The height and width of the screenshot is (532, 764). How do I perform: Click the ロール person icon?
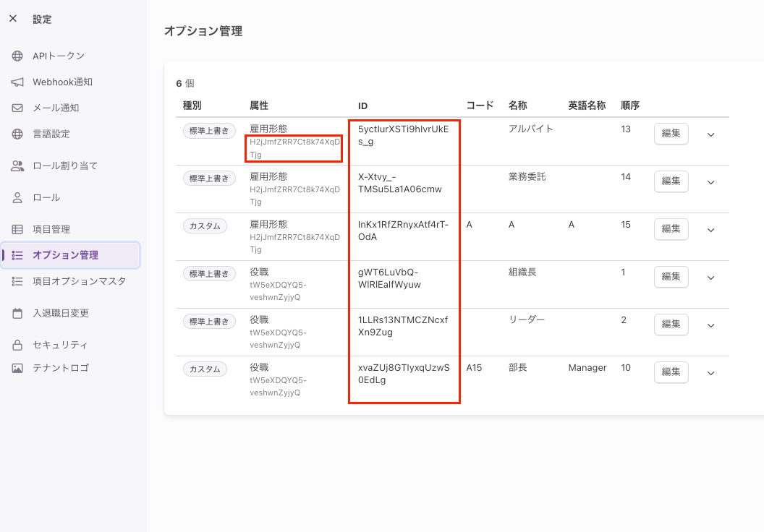coord(17,197)
